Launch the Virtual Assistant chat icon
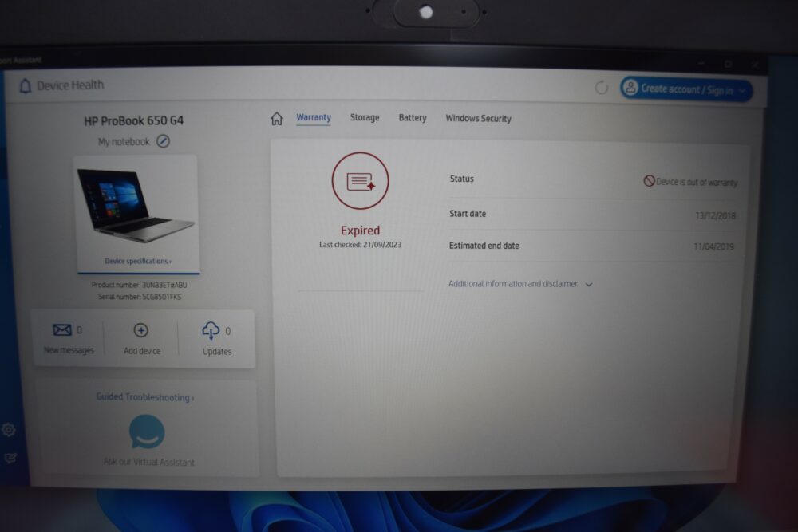798x532 pixels. [x=147, y=432]
